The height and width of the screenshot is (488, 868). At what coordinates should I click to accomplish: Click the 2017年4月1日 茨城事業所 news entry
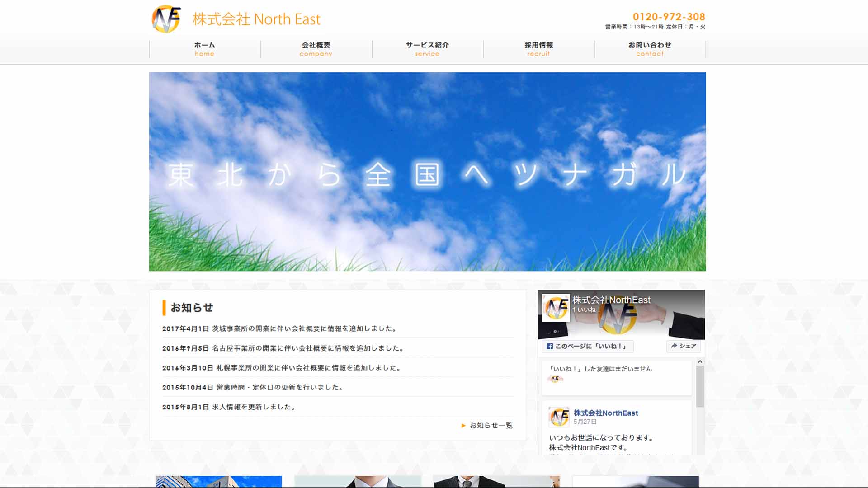coord(280,329)
